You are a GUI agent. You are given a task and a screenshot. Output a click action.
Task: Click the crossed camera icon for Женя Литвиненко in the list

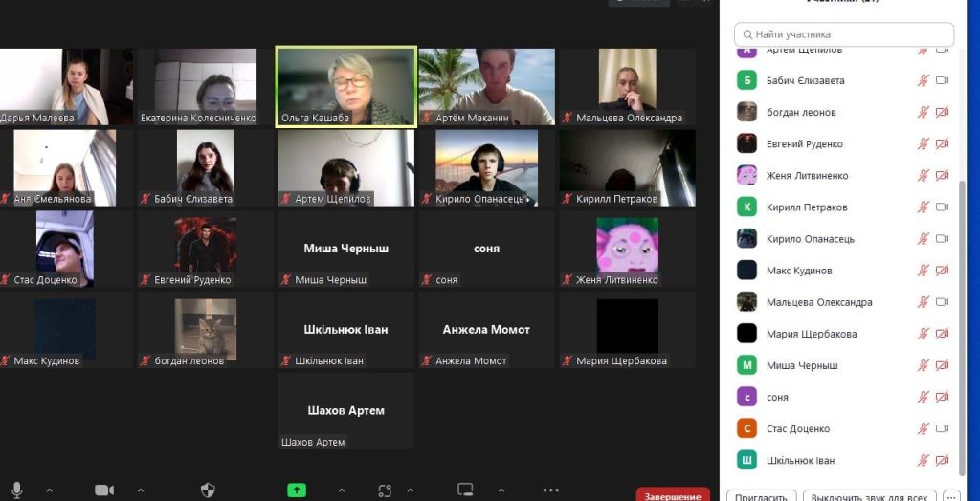click(x=942, y=176)
